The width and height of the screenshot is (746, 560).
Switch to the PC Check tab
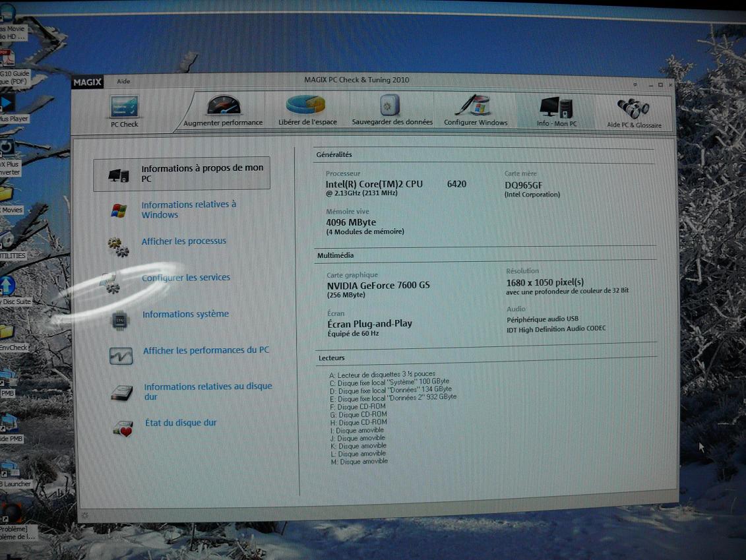point(124,112)
